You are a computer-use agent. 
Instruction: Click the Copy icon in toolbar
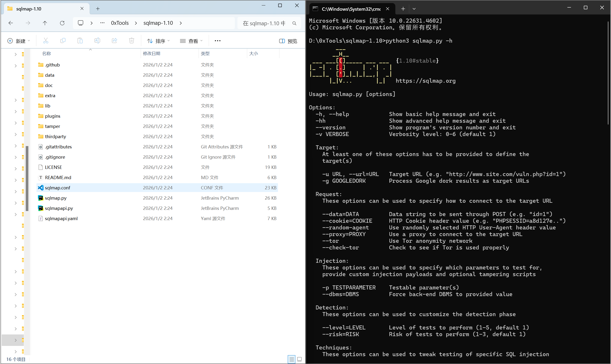63,41
